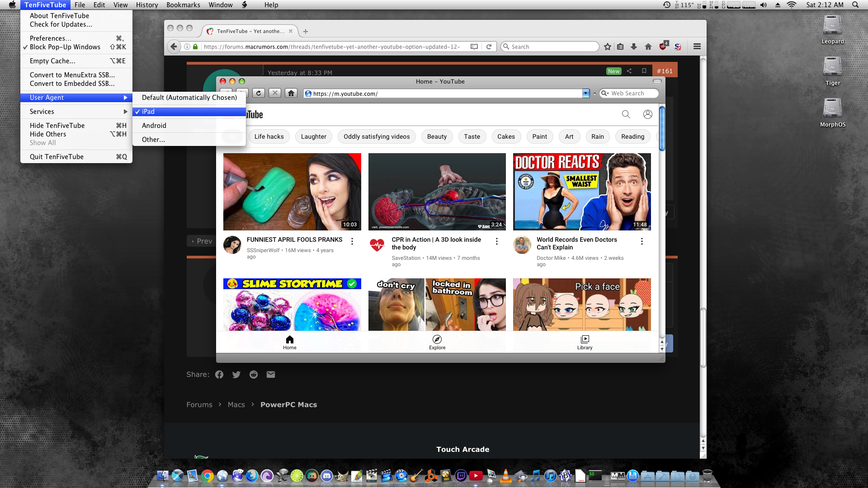Filter by Beauty chip

[x=437, y=136]
